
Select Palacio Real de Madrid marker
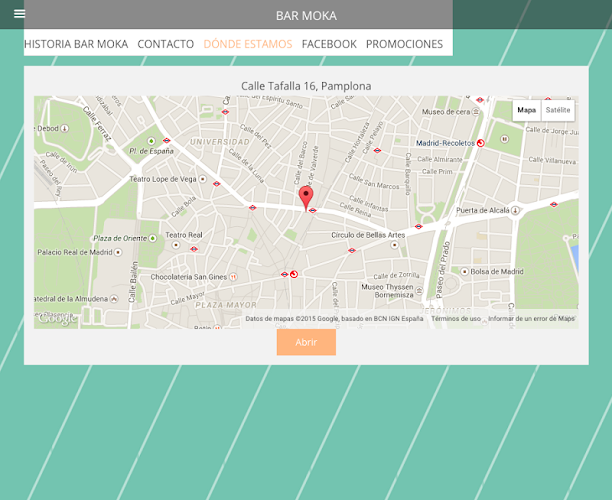click(117, 253)
